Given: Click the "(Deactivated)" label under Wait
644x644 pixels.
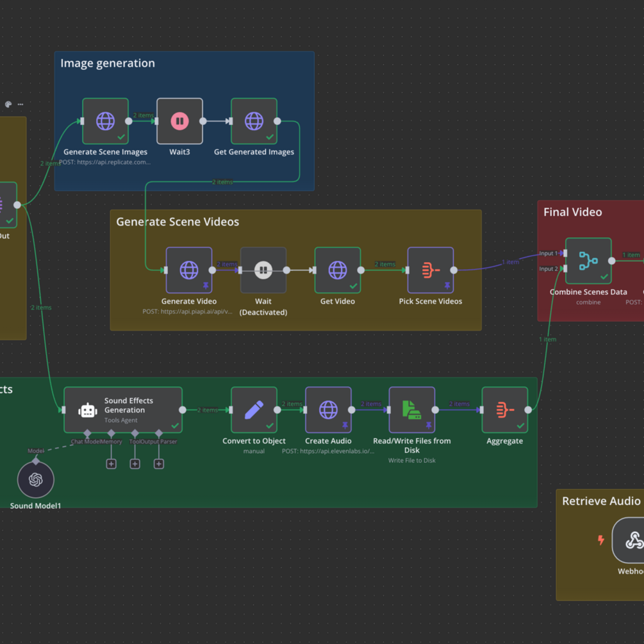Looking at the screenshot, I should [x=263, y=312].
